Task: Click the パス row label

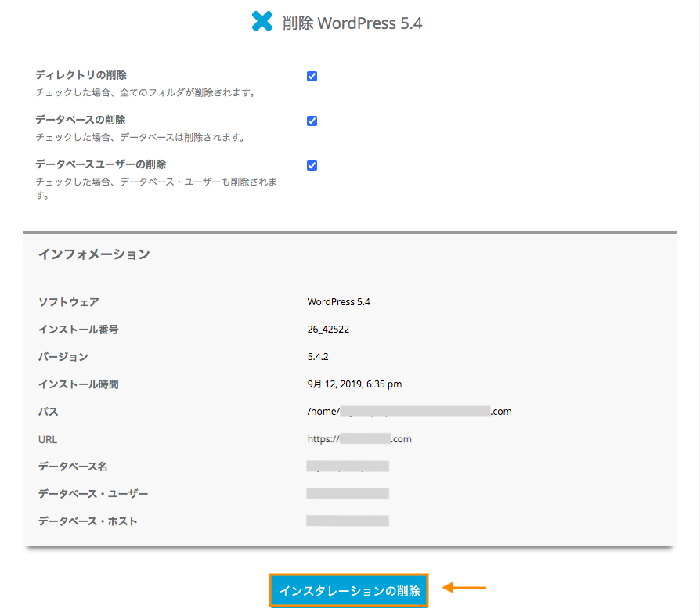Action: point(49,412)
